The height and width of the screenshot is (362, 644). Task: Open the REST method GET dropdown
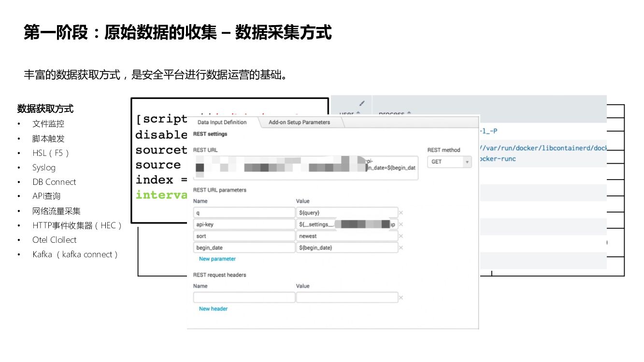pos(449,162)
